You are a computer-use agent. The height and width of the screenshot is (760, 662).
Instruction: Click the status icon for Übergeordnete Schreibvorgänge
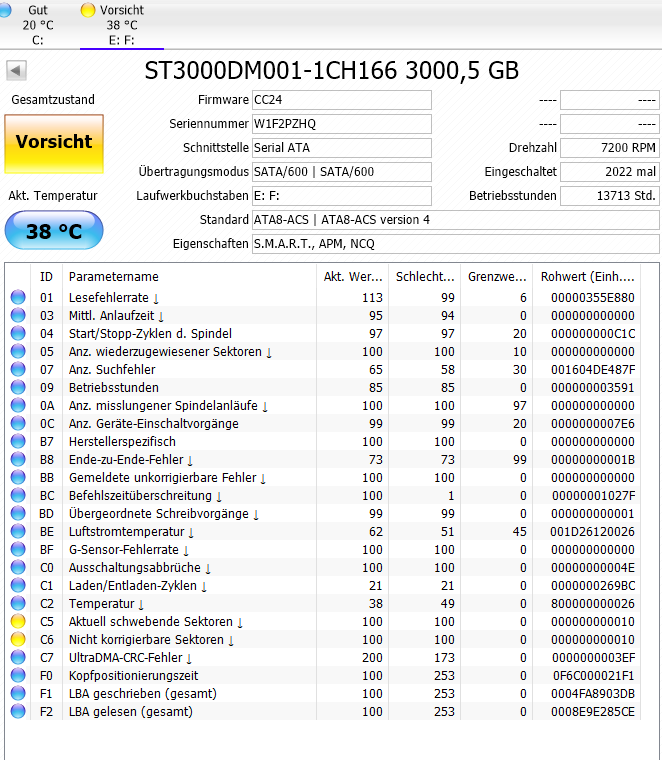[x=18, y=513]
